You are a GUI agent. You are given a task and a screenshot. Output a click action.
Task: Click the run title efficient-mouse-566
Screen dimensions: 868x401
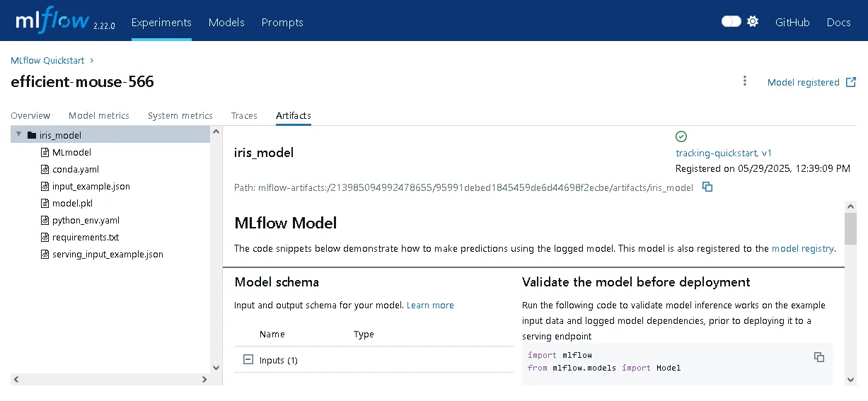[x=82, y=81]
